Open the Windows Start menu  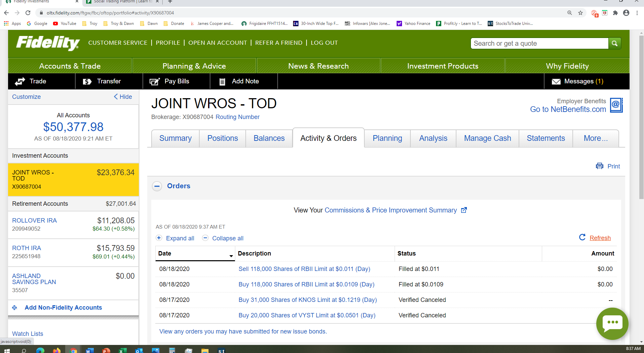coord(7,351)
